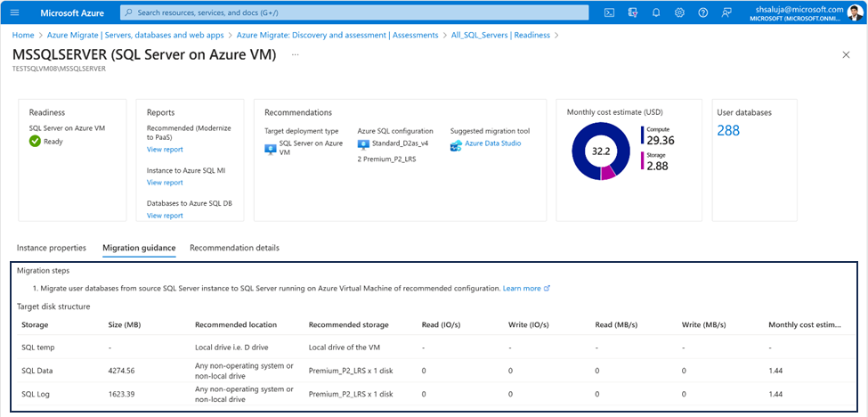This screenshot has width=868, height=417.
Task: Open the 288 user databases link
Action: [x=728, y=131]
